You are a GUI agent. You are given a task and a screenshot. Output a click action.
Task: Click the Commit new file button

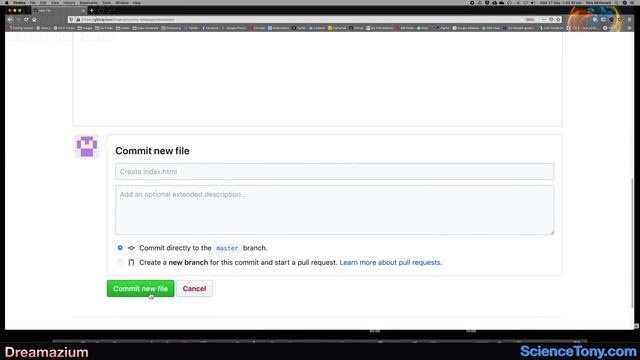click(140, 289)
